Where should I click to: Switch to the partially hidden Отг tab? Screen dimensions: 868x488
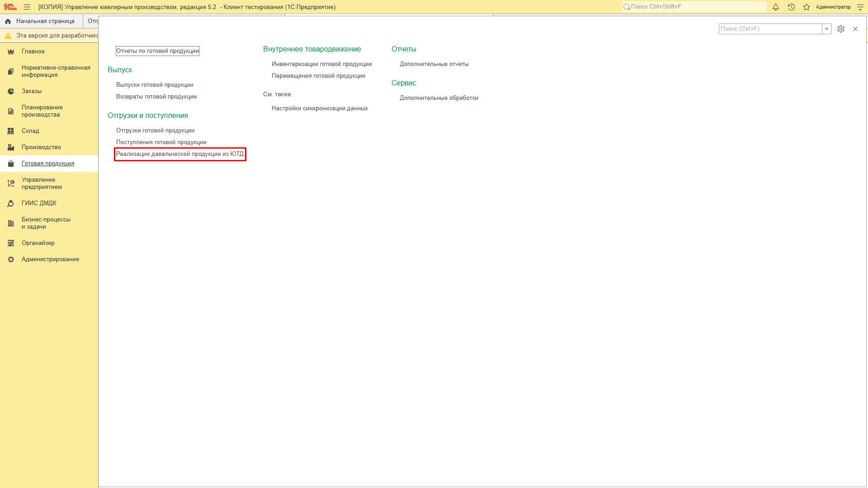tap(91, 21)
